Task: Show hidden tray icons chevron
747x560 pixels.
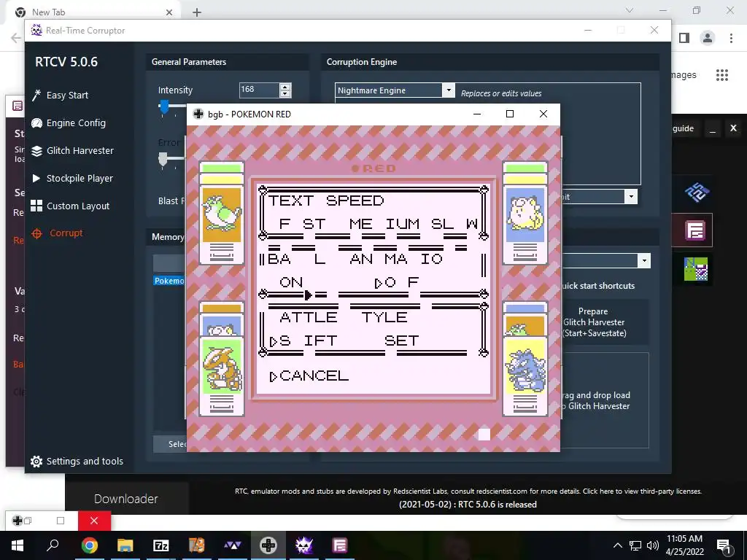Action: coord(617,545)
